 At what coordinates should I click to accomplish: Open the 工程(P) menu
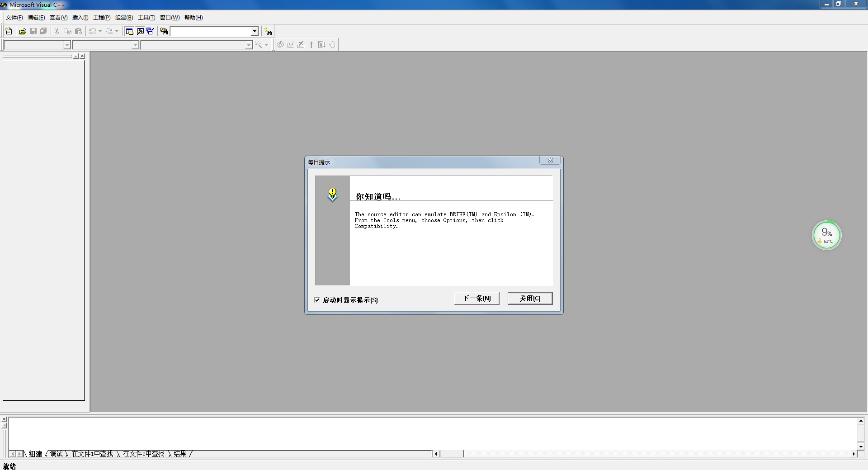point(102,18)
